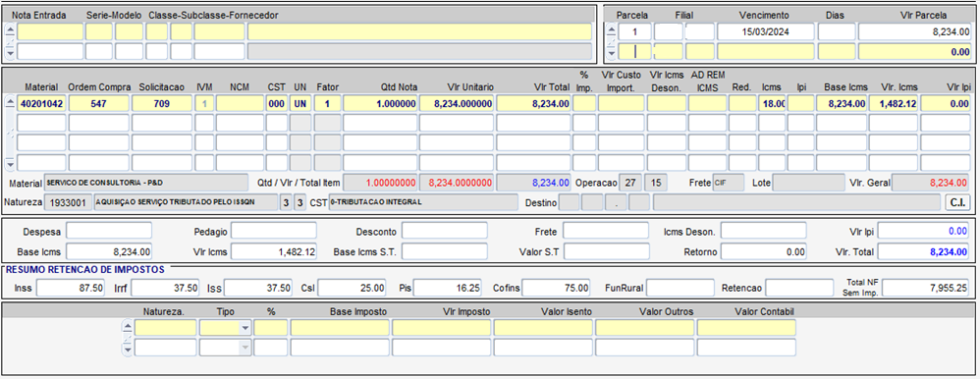980x379 pixels.
Task: Click the Parcela block scroll-up arrow
Action: pos(611,29)
